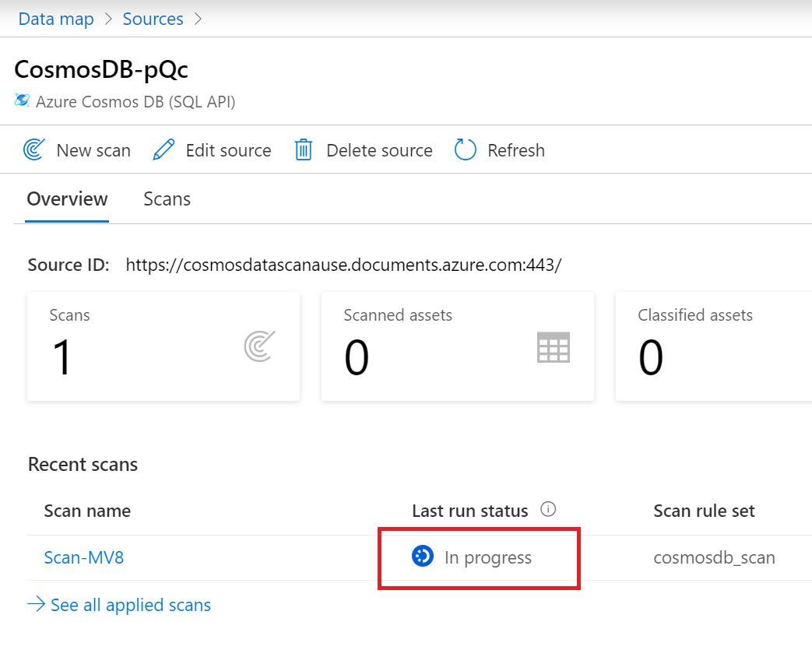Select the Overview tab
The image size is (812, 664).
pyautogui.click(x=67, y=199)
